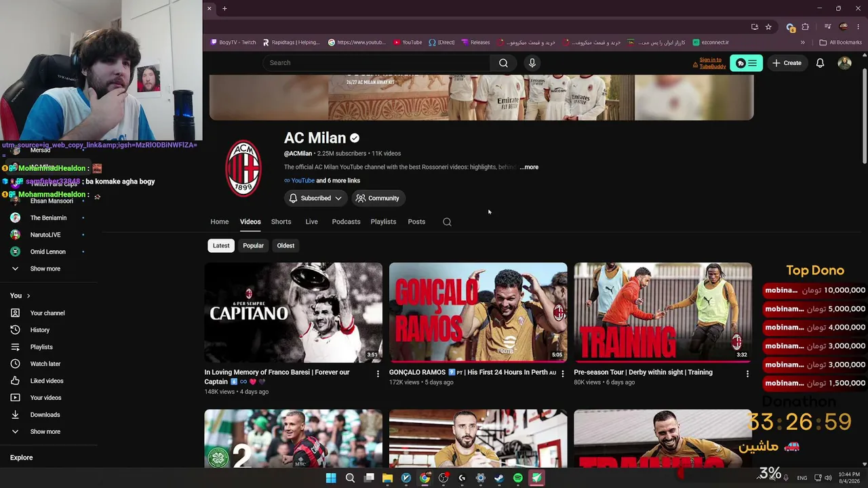Switch to Chrome in the taskbar

[x=425, y=478]
